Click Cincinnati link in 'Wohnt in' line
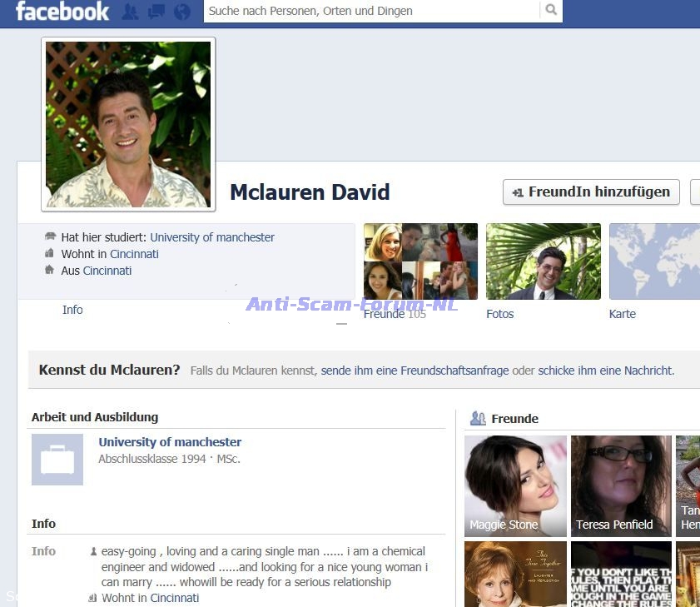This screenshot has width=700, height=607. 134,254
